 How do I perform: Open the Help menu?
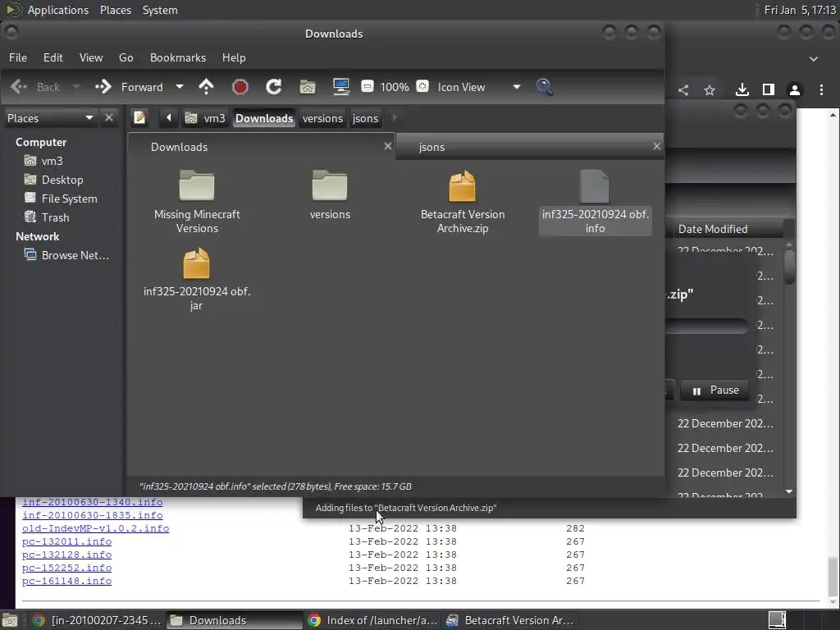pyautogui.click(x=234, y=57)
